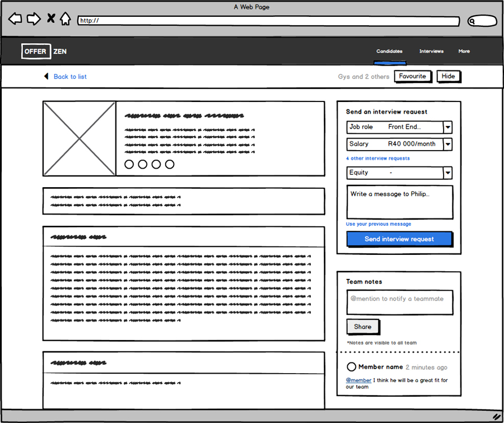Open the More menu
The width and height of the screenshot is (504, 423).
coord(464,51)
